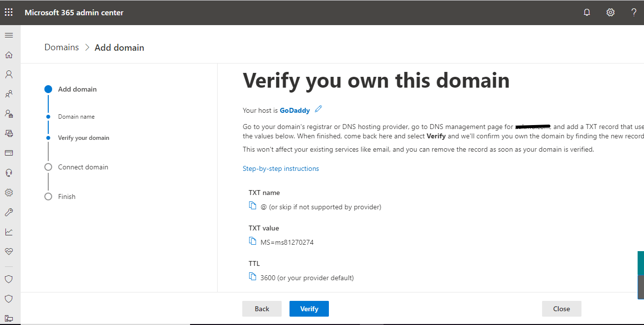Open the Resources sidebar icon
Viewport: 644px width, 325px height.
click(x=9, y=133)
